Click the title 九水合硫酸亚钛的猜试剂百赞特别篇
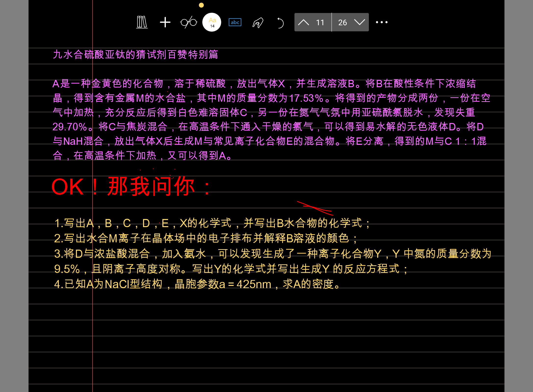This screenshot has height=392, width=533. point(135,54)
